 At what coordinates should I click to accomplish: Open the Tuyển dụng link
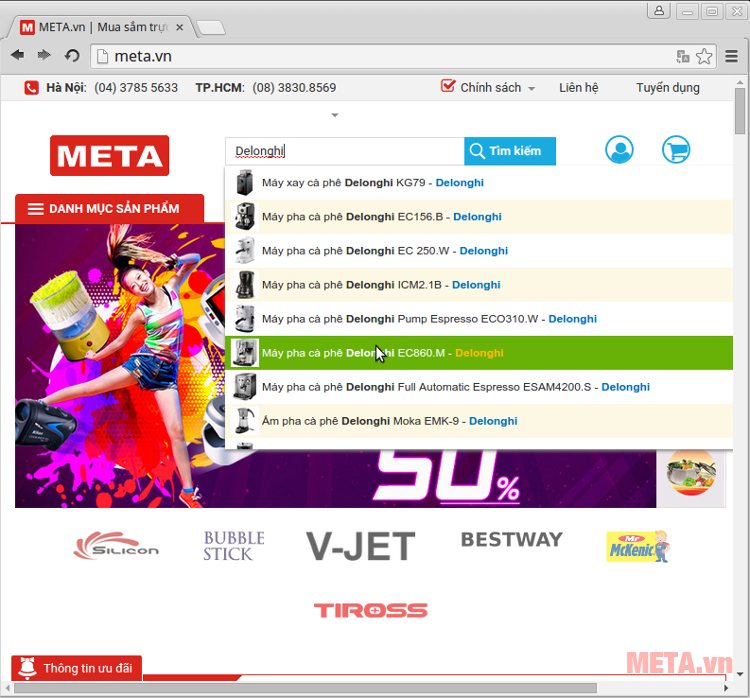coord(668,88)
